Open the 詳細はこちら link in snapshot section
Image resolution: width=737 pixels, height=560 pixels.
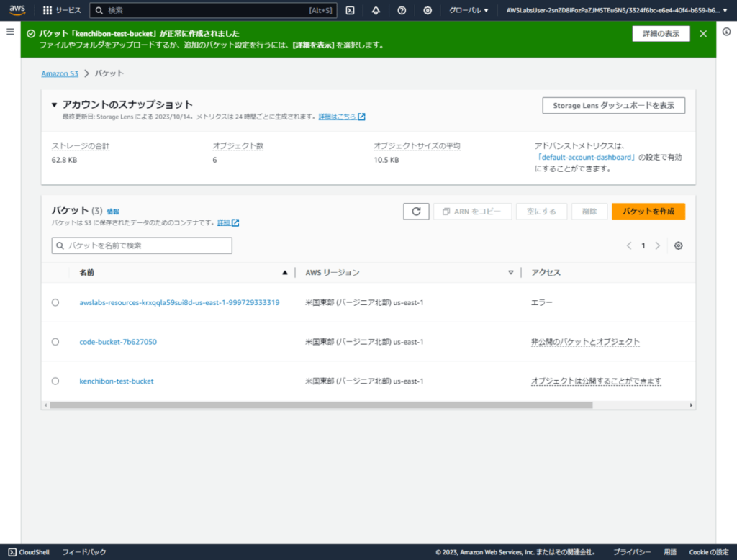(x=342, y=117)
